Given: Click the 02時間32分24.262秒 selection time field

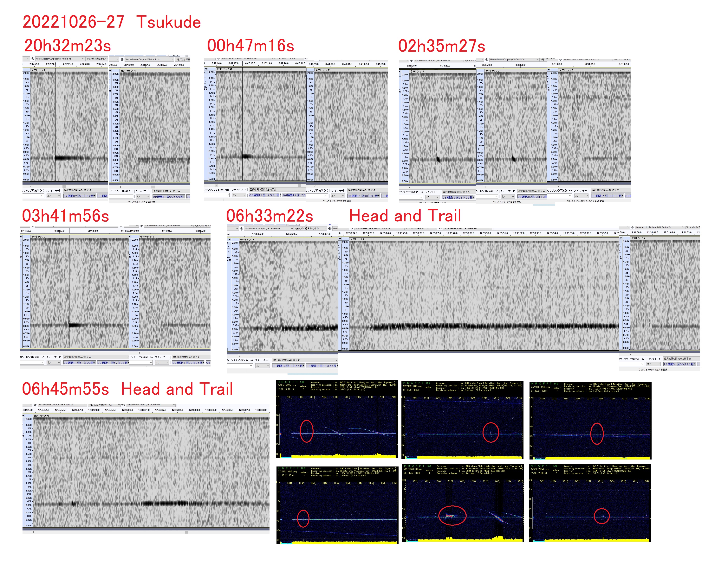Looking at the screenshot, I should (x=79, y=196).
